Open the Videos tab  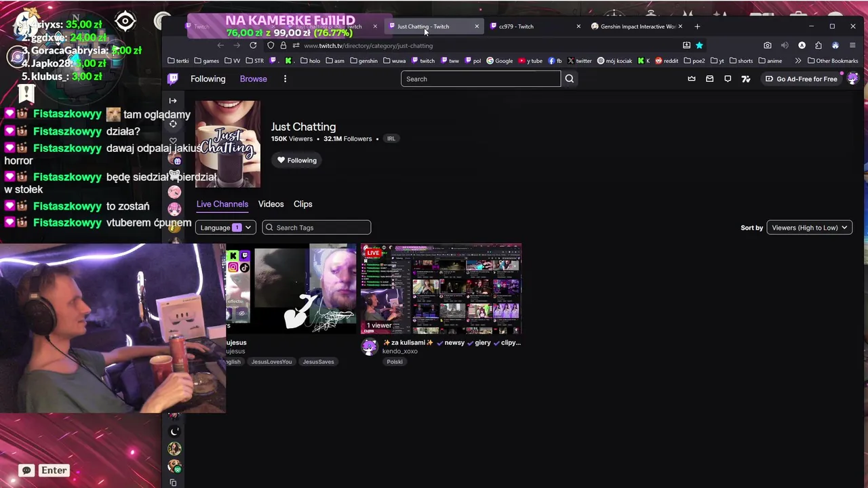tap(271, 204)
